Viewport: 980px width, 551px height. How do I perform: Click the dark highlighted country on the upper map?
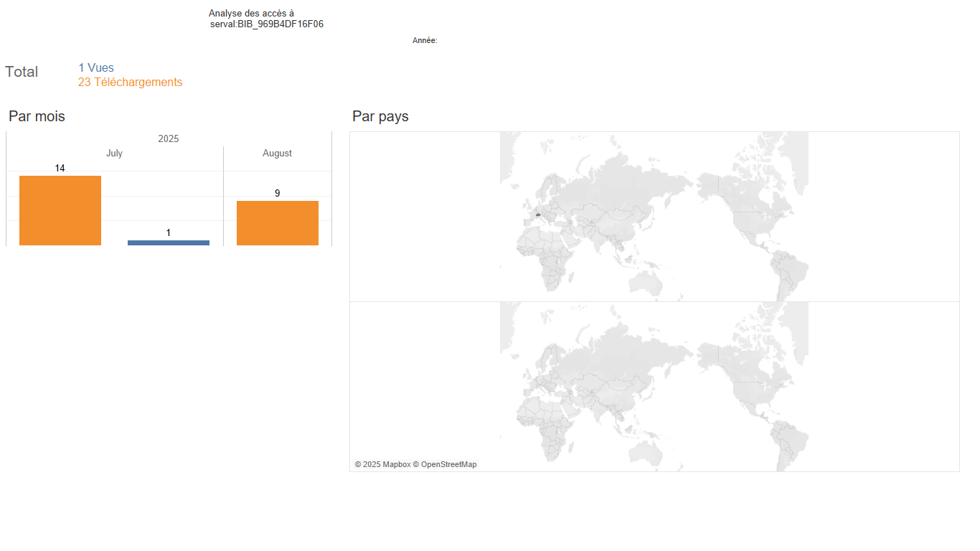click(537, 215)
